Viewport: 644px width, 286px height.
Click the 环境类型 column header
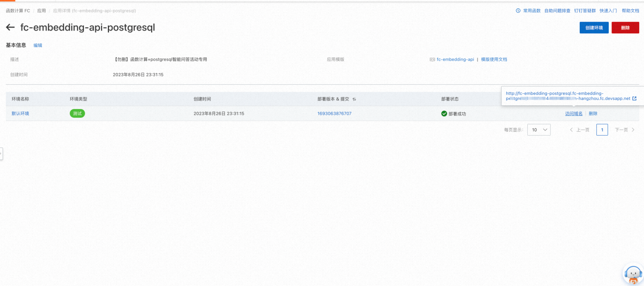(78, 99)
